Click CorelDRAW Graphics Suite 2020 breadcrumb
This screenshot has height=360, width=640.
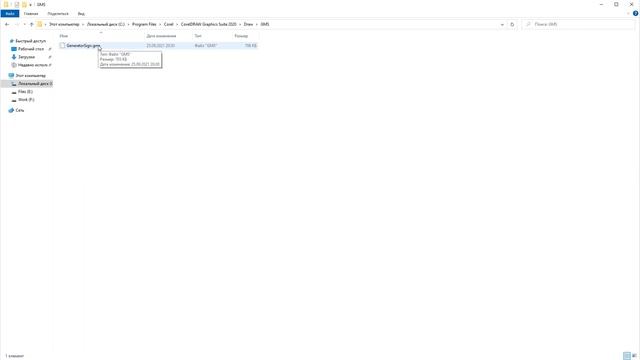point(209,24)
